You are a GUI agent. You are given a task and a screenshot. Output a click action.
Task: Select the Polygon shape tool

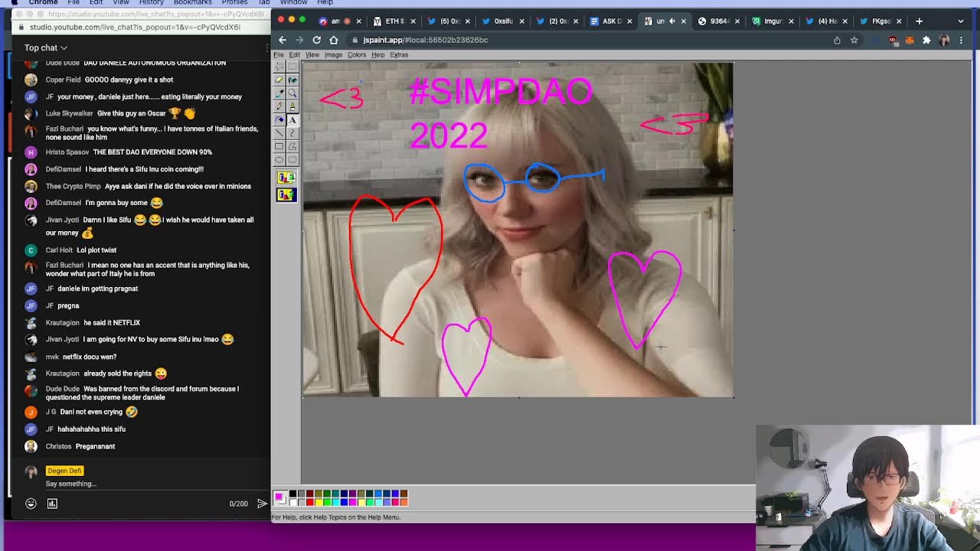[292, 146]
